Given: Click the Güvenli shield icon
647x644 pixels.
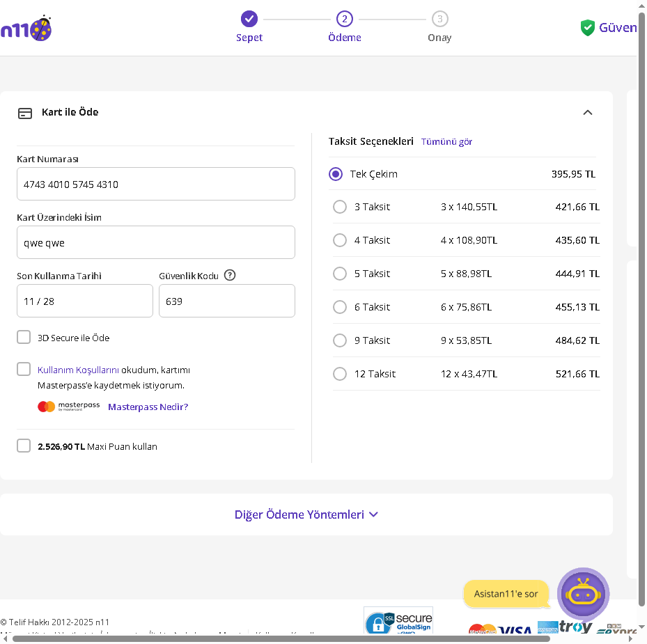Looking at the screenshot, I should tap(587, 28).
